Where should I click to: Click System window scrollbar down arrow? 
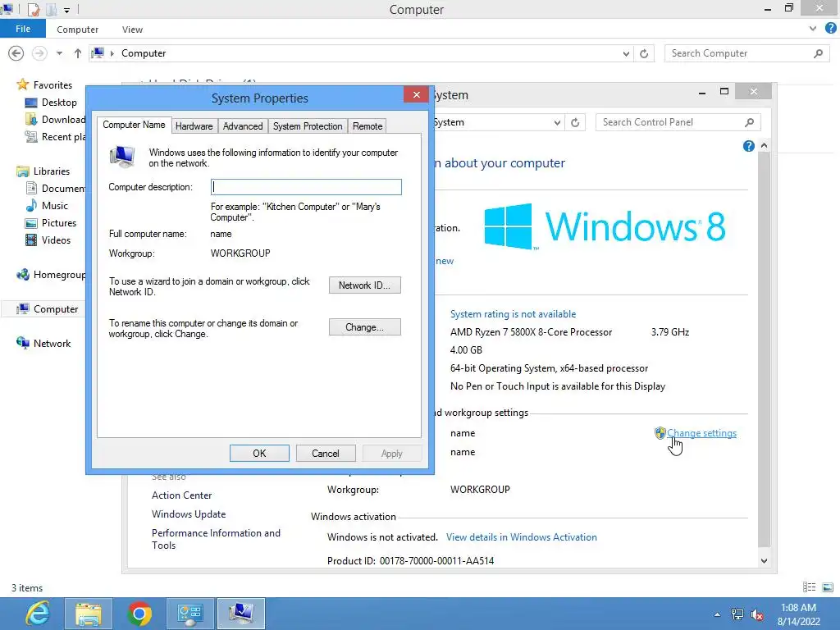(764, 561)
